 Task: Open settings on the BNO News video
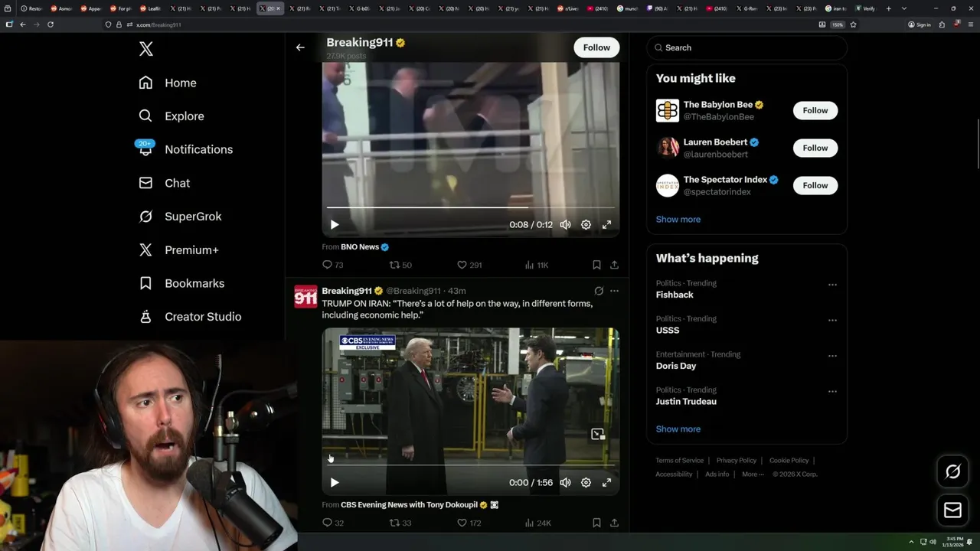(586, 225)
